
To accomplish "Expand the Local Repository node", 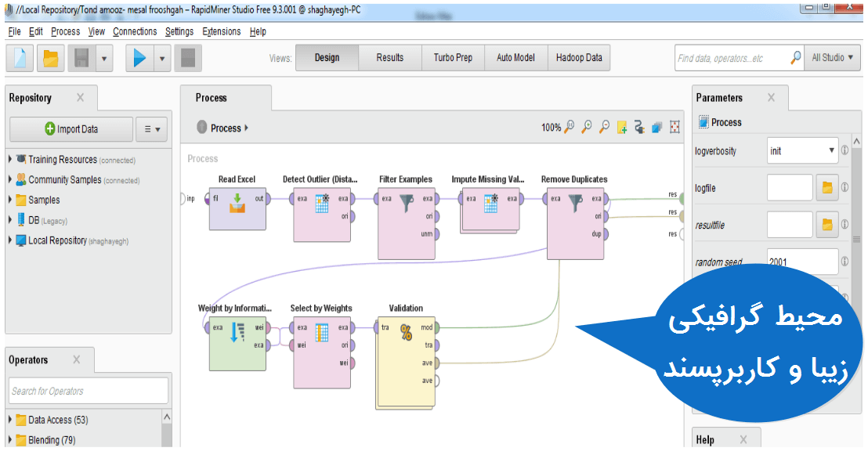I will 10,240.
